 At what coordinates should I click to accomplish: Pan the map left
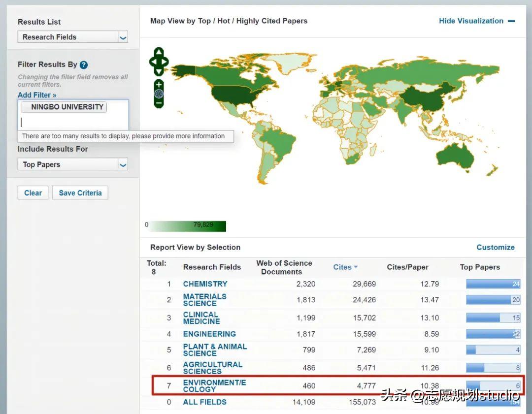tap(153, 62)
